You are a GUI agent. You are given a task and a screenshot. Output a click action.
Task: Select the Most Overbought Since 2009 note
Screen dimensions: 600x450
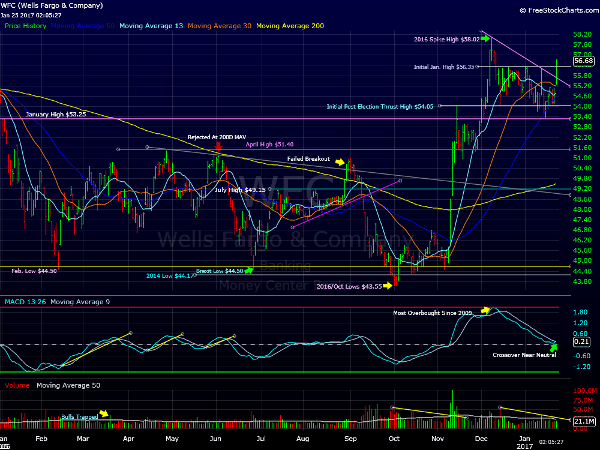[432, 313]
